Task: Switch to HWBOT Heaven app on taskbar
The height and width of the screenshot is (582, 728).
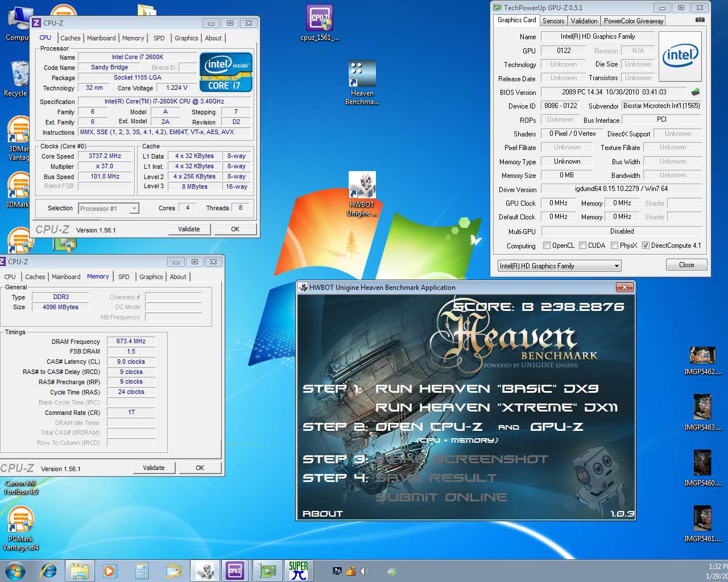Action: pos(204,571)
